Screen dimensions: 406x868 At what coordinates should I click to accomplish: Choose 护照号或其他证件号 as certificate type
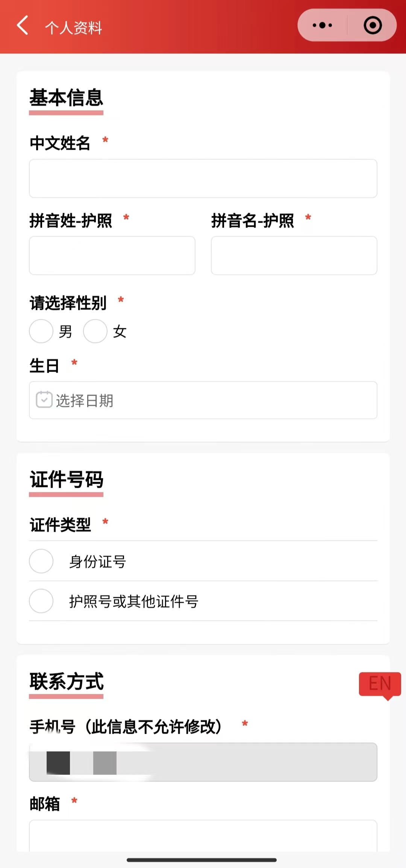(x=41, y=601)
